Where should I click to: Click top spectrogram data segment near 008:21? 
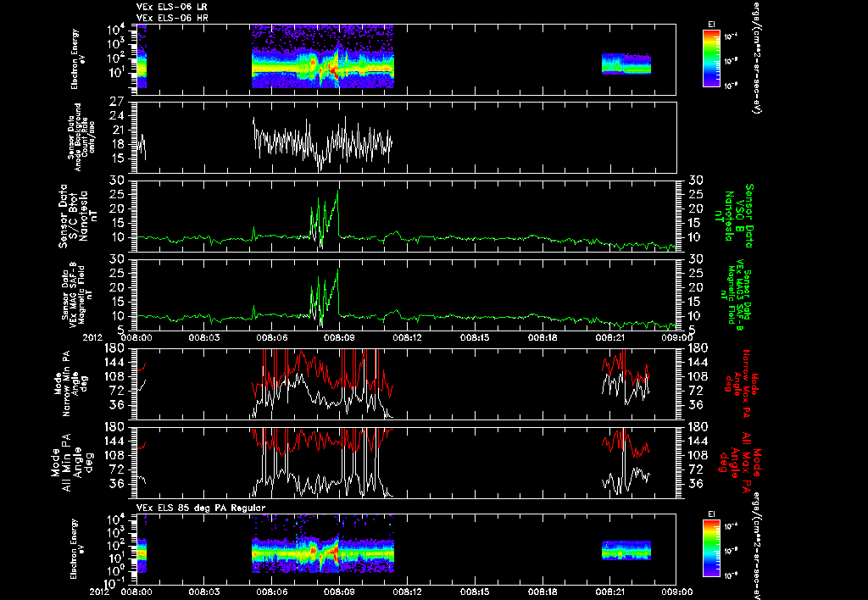tap(626, 64)
